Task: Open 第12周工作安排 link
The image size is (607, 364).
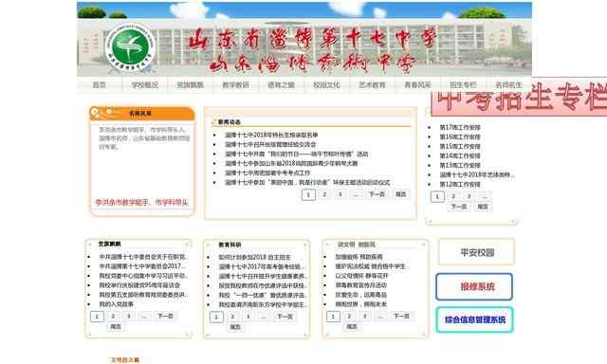Action: pyautogui.click(x=460, y=184)
